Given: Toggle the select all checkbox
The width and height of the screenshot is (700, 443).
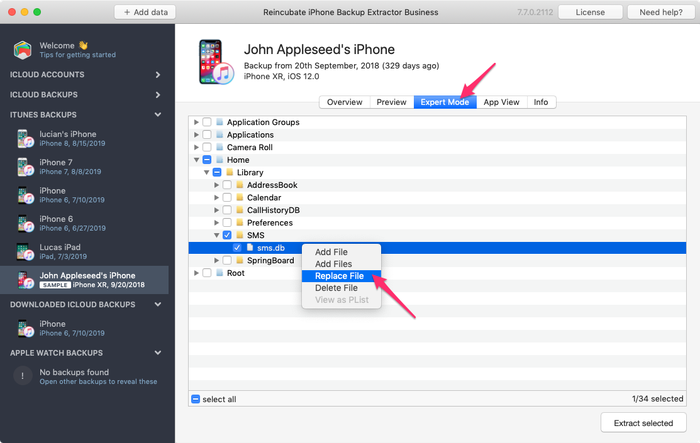Looking at the screenshot, I should [196, 399].
